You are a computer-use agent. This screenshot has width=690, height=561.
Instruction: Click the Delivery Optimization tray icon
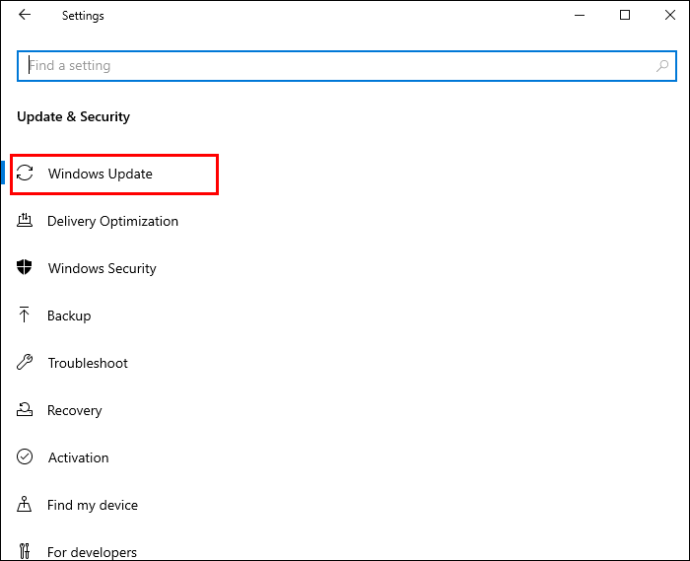click(x=25, y=220)
